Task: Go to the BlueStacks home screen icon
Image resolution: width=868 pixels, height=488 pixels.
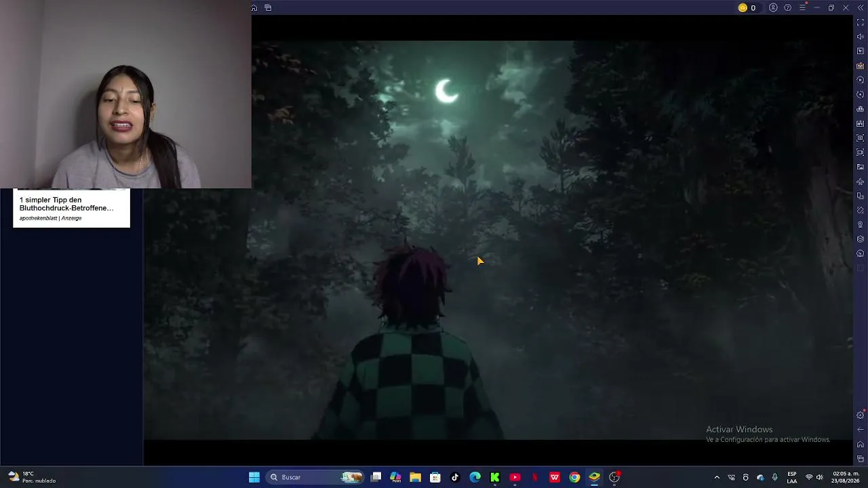Action: click(x=254, y=8)
